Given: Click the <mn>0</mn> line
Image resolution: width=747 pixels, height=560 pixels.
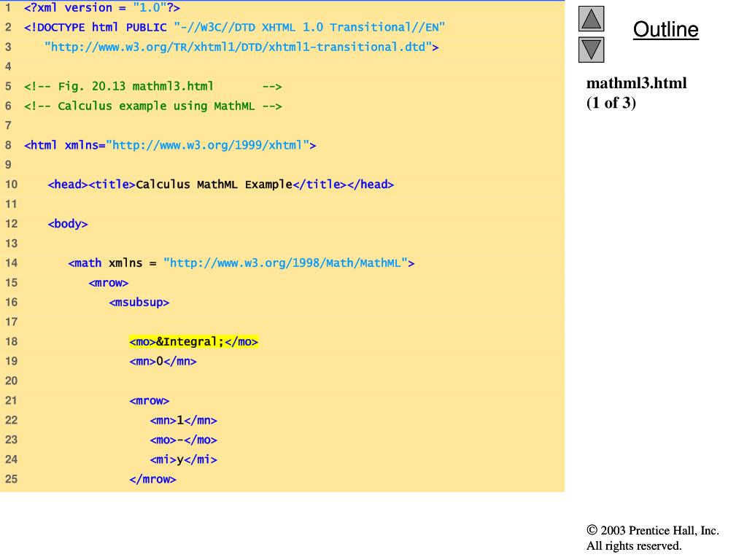Looking at the screenshot, I should [x=163, y=362].
